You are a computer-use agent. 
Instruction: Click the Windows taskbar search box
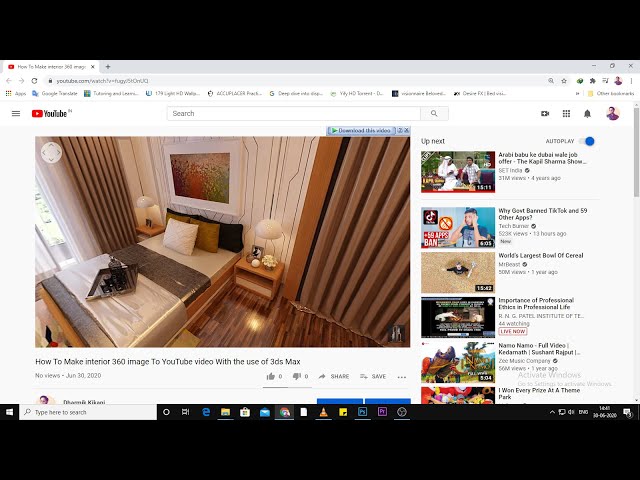point(88,412)
